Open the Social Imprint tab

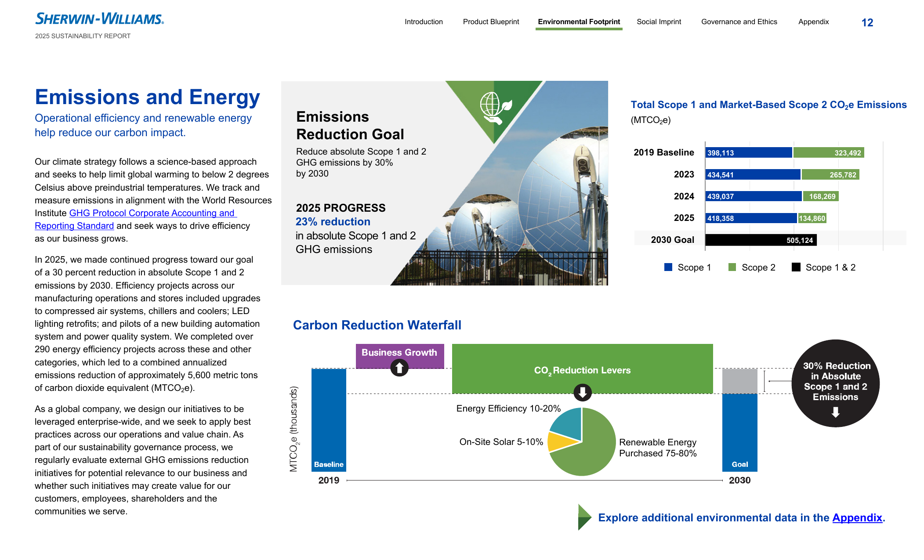click(659, 22)
